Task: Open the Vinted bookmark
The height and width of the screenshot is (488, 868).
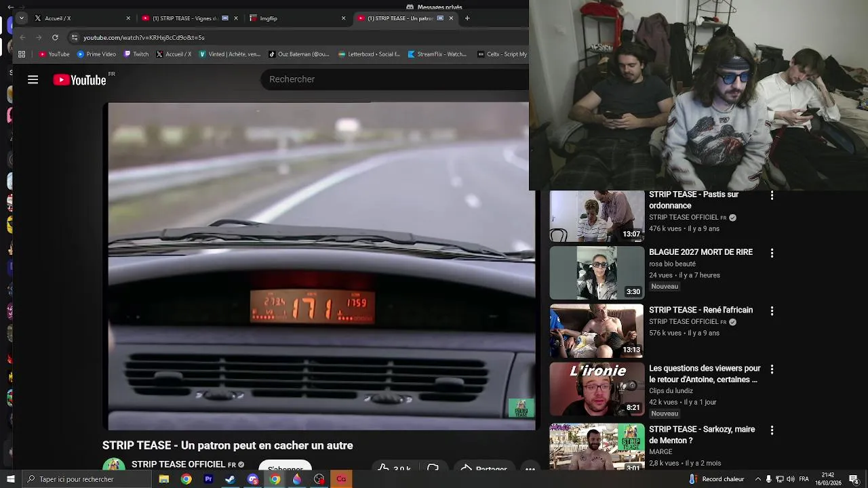Action: (x=230, y=54)
